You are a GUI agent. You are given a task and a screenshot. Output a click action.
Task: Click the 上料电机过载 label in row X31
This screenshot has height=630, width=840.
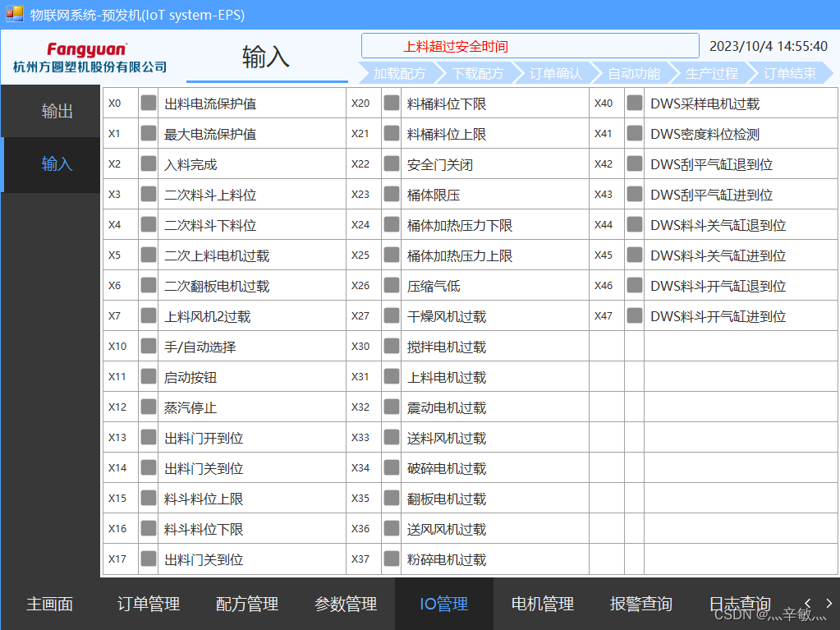click(447, 378)
